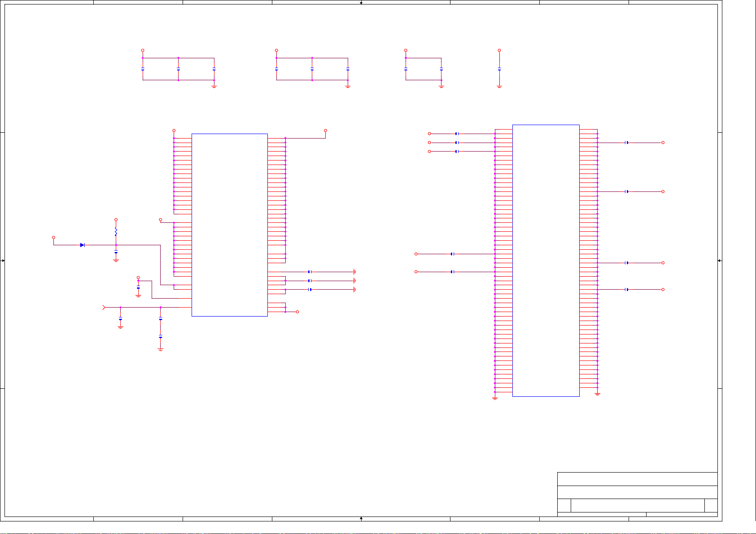The image size is (756, 534).
Task: Select the ground symbol under the larger IC's right pins
Action: pyautogui.click(x=597, y=394)
